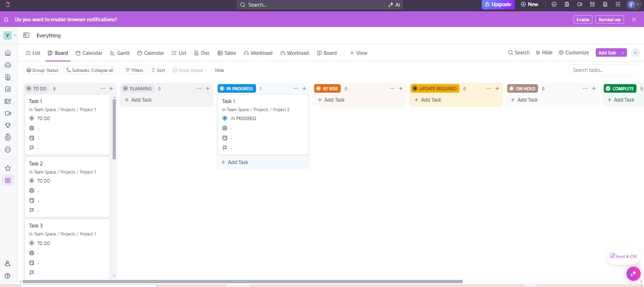Open the Help question mark icon
Viewport: 644px width, 287px height.
pyautogui.click(x=8, y=276)
